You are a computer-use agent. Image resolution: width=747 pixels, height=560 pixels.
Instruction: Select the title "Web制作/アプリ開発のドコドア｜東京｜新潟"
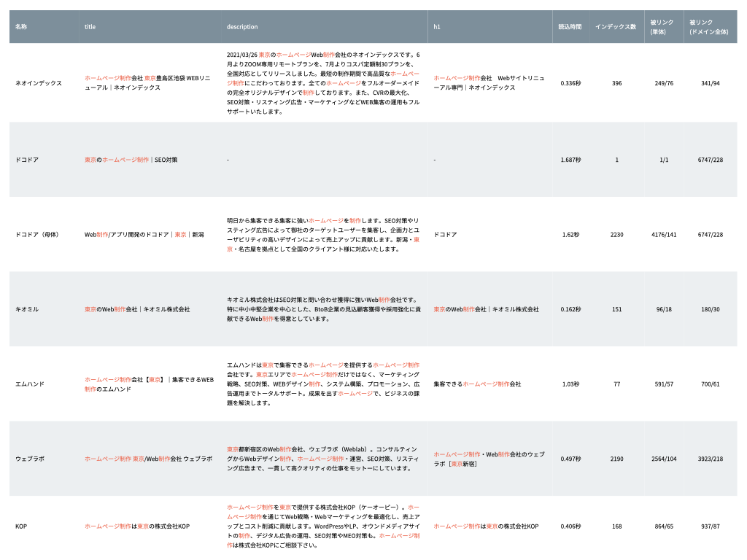coord(144,234)
